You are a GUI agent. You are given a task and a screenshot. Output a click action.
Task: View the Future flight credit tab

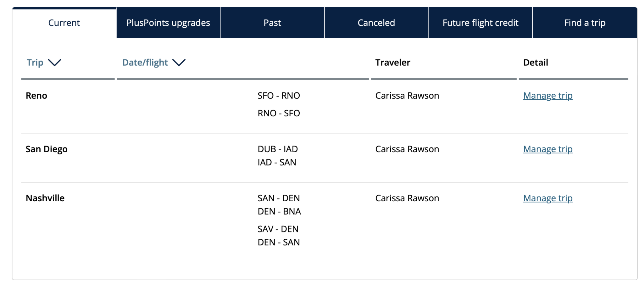[x=480, y=22]
